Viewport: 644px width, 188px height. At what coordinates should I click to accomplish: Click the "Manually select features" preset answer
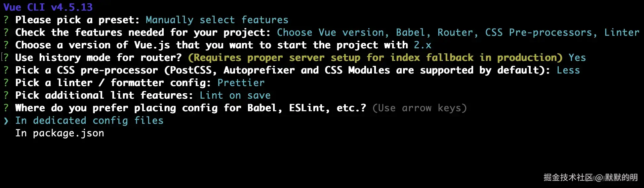(217, 20)
